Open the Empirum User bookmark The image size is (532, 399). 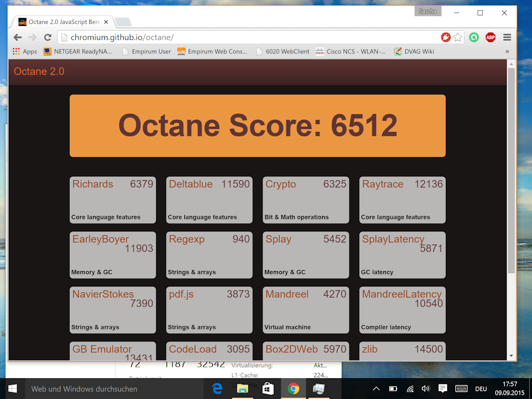pos(147,51)
